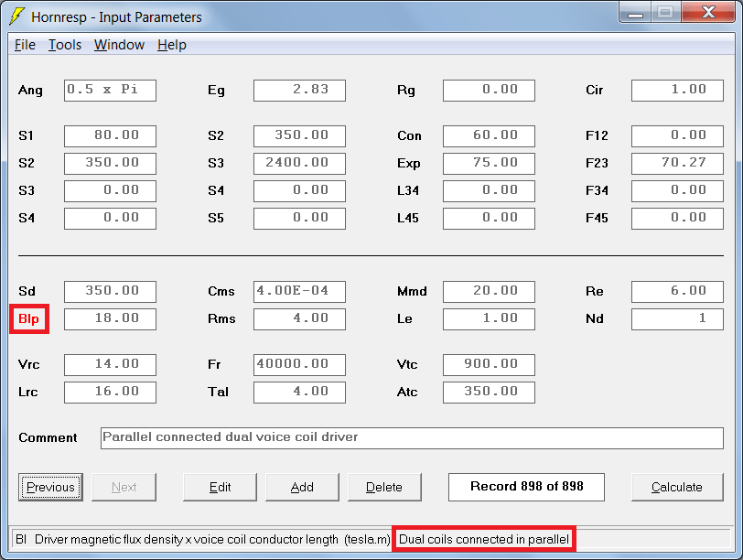This screenshot has width=743, height=560.
Task: Open the File menu
Action: [25, 45]
